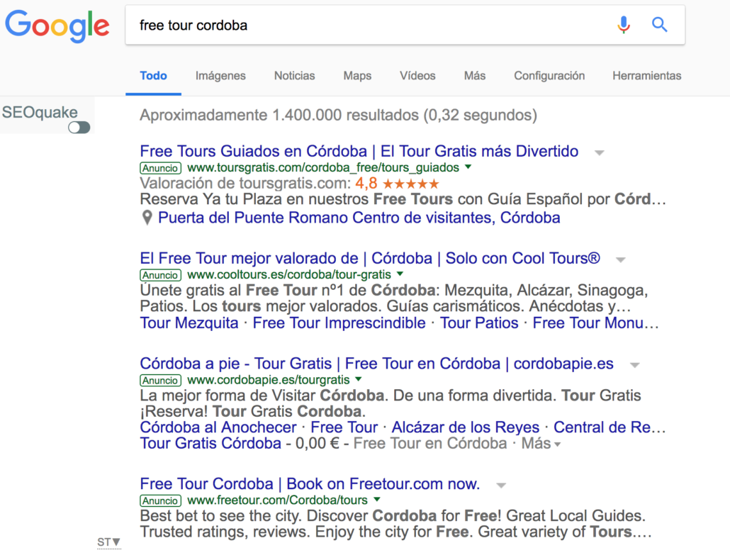Open the Puerta del Puente Romano location link
Screen dimensions: 730x560
tap(359, 218)
